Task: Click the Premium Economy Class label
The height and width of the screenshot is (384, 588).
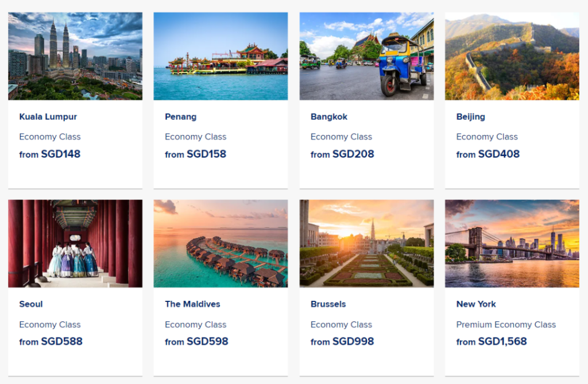Action: pos(506,324)
